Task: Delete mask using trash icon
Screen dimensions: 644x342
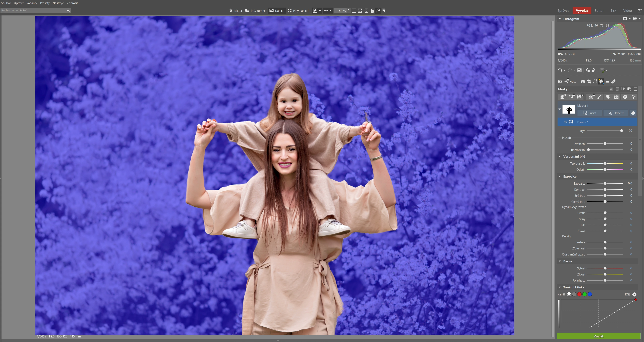Action: (617, 89)
